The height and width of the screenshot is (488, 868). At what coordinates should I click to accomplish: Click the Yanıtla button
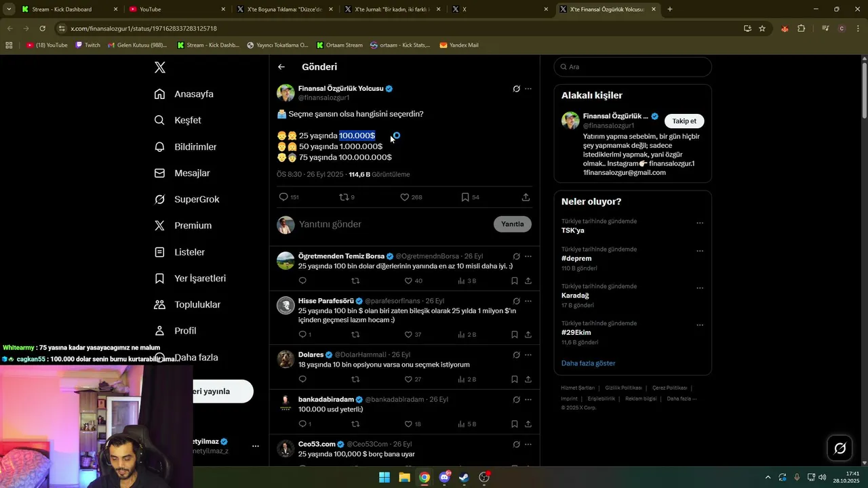pyautogui.click(x=513, y=224)
